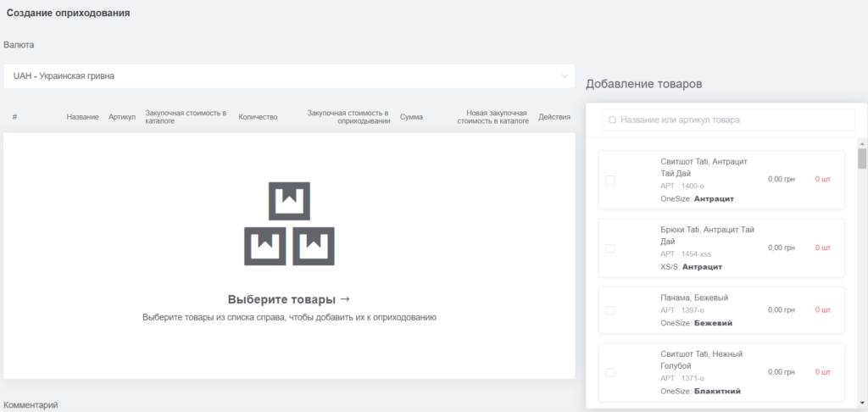The height and width of the screenshot is (412, 868).
Task: Click Новая закупочная стоимость в каталоге header
Action: pyautogui.click(x=492, y=117)
